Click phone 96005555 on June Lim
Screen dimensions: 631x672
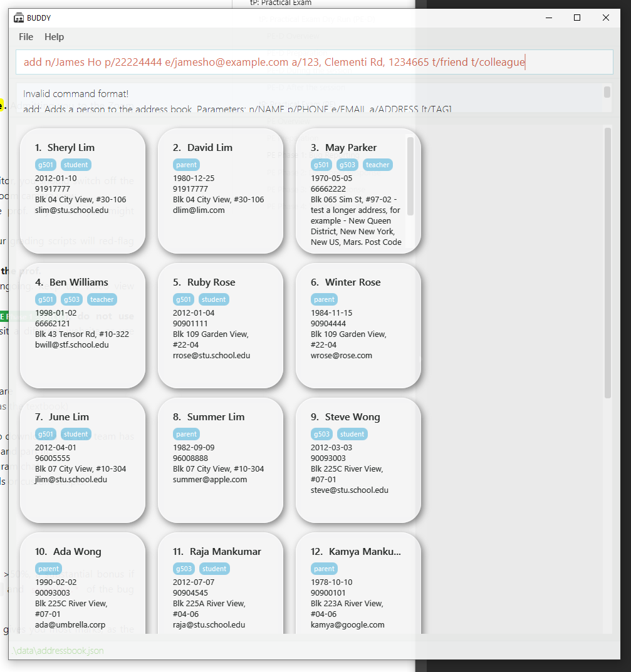[x=52, y=458]
